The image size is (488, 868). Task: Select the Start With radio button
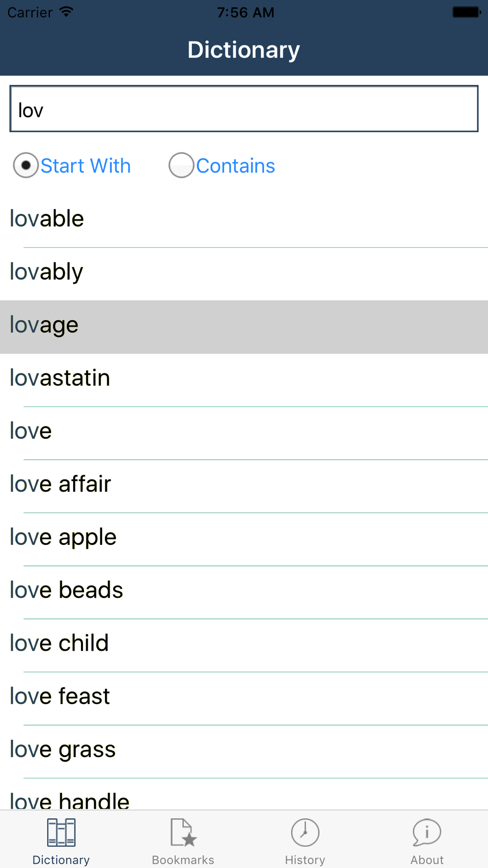[26, 165]
